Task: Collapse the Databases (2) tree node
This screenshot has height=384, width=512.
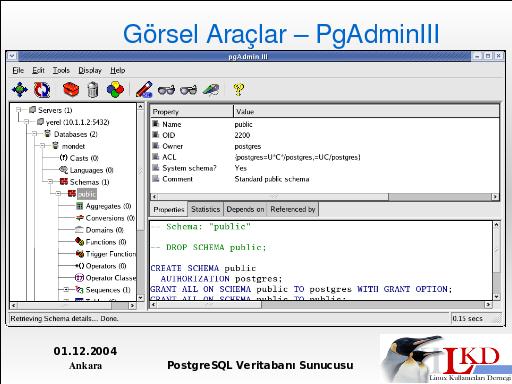Action: 35,134
